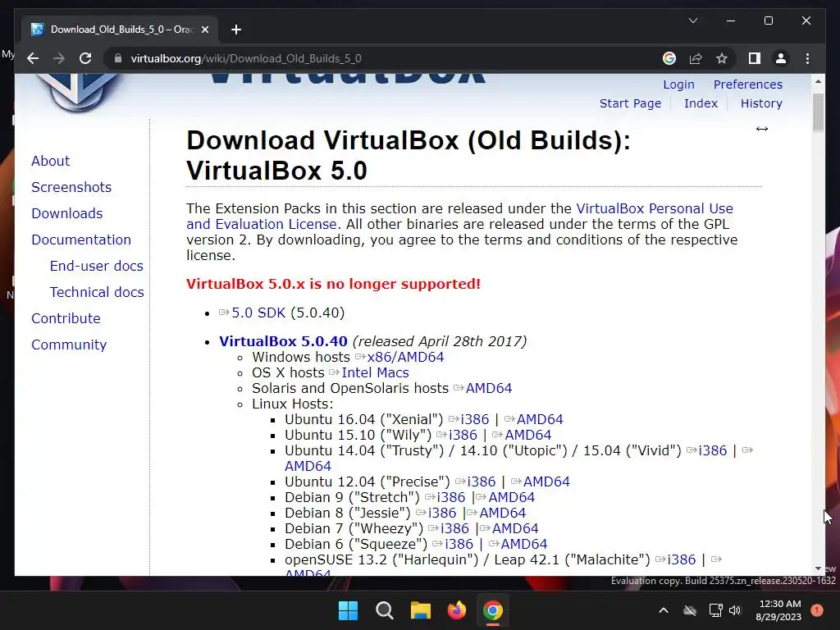The image size is (840, 630).
Task: Open About in sidebar
Action: (50, 161)
